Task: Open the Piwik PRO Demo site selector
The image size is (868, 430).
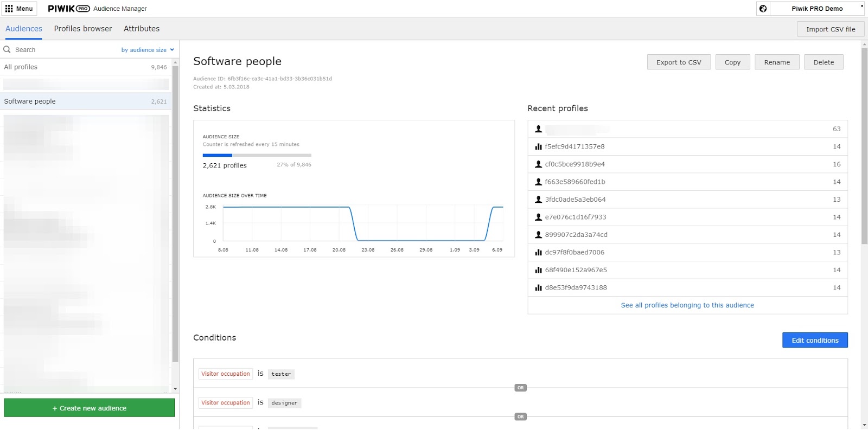Action: pos(817,9)
